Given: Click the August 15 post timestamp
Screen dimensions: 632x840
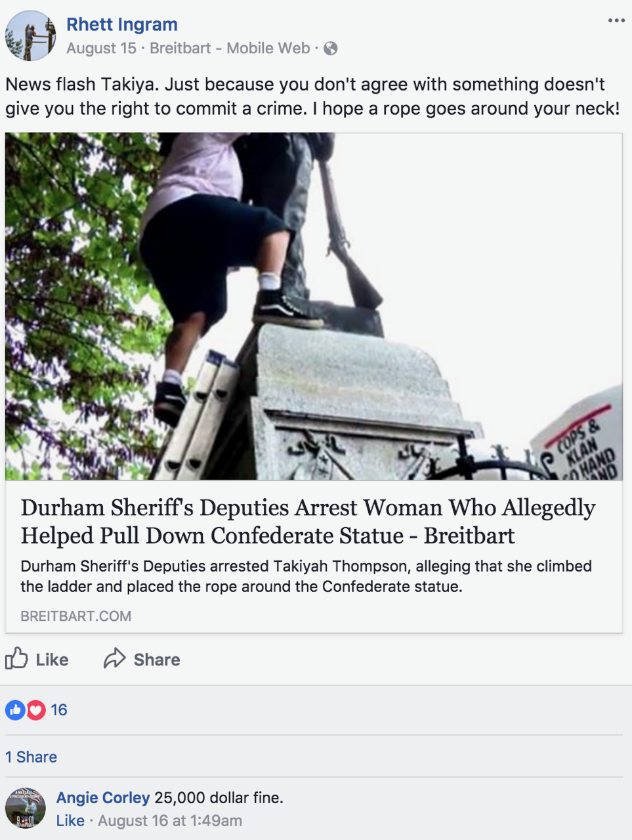Looking at the screenshot, I should coord(101,49).
